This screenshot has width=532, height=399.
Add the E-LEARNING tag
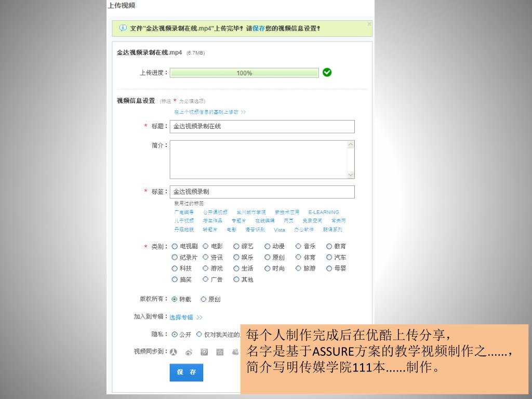(324, 212)
